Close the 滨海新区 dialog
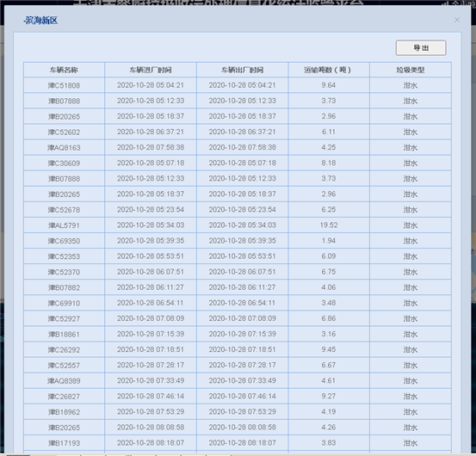Screen dimensions: 476x456 point(457,20)
